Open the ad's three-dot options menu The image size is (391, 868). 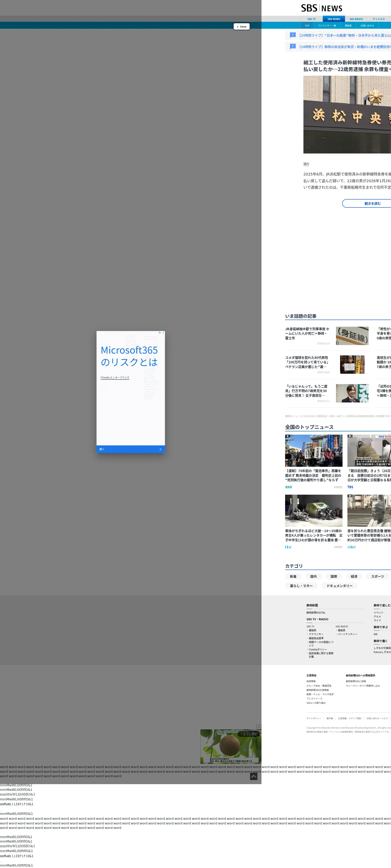coord(163,333)
